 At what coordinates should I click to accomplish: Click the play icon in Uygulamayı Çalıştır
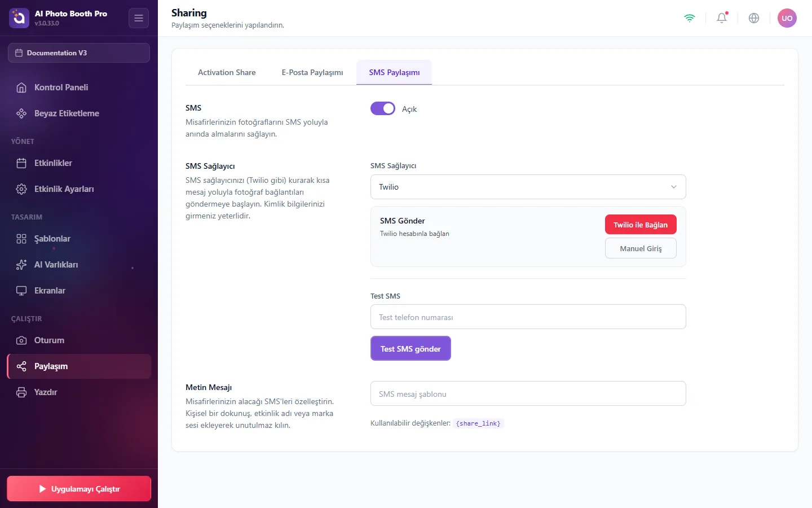pos(42,489)
